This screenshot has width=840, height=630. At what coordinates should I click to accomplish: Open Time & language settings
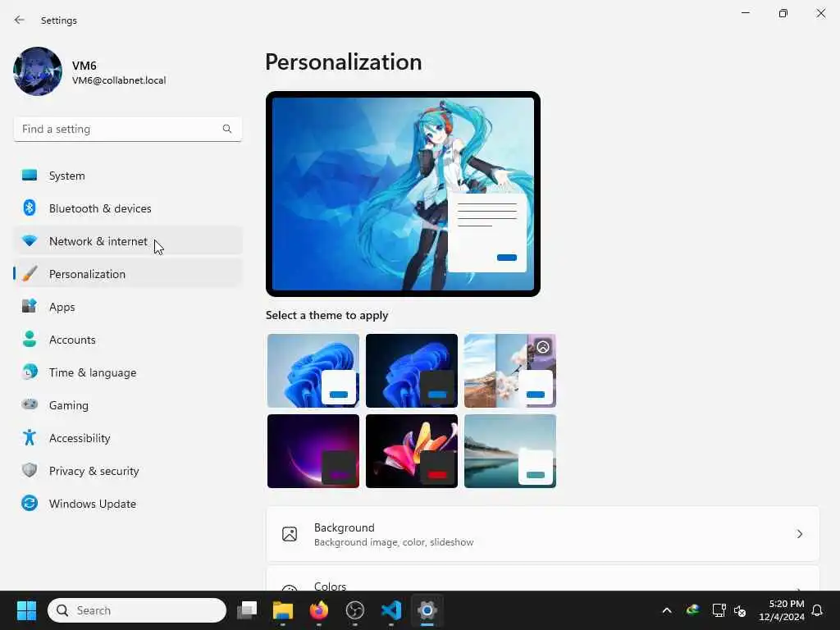(127, 372)
